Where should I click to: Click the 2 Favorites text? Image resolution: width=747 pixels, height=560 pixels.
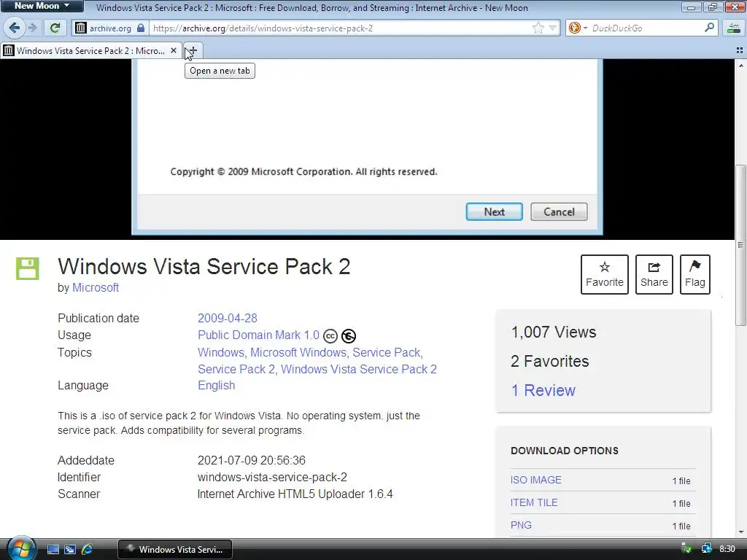[x=550, y=361]
